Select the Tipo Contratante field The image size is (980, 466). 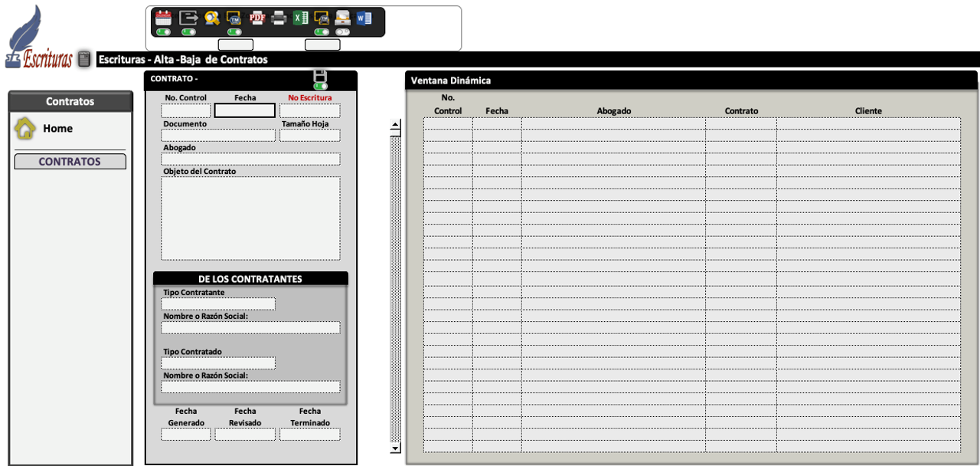click(x=218, y=304)
